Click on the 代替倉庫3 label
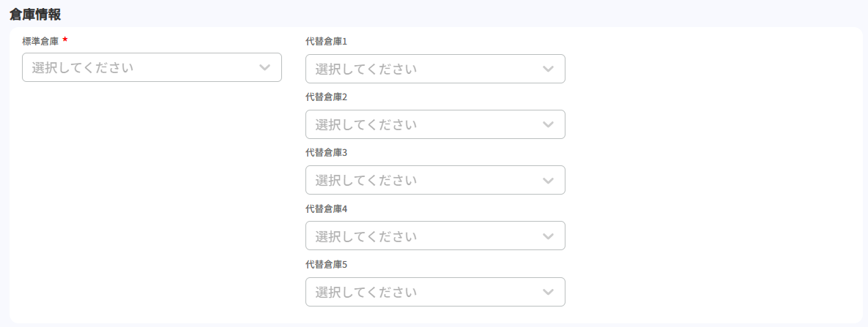This screenshot has width=868, height=327. 326,152
